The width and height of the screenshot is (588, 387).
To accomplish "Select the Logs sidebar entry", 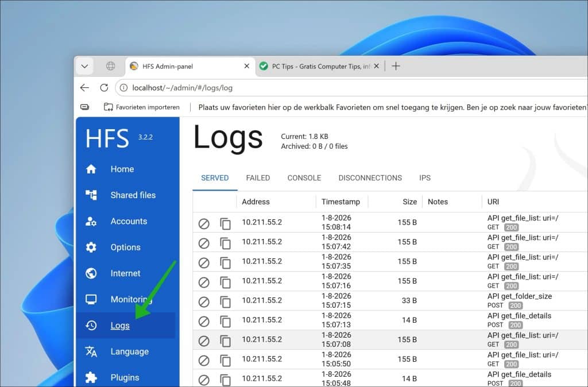I will pyautogui.click(x=126, y=326).
